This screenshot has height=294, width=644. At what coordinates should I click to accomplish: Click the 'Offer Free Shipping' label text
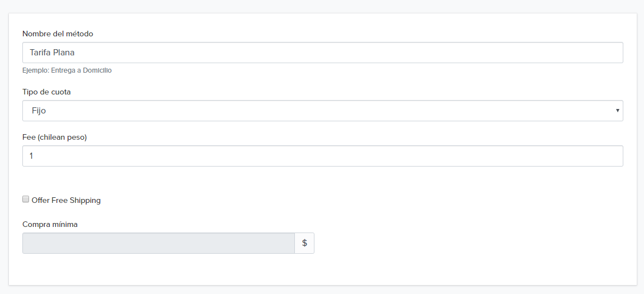click(66, 200)
